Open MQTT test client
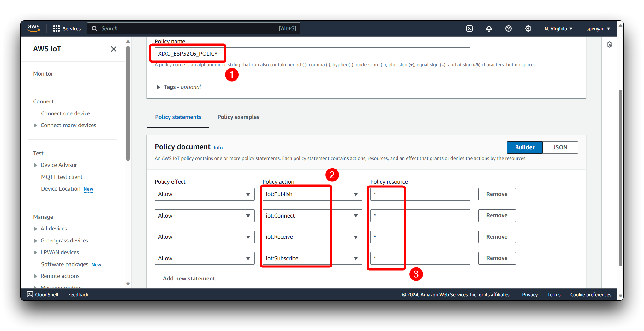 [x=62, y=177]
